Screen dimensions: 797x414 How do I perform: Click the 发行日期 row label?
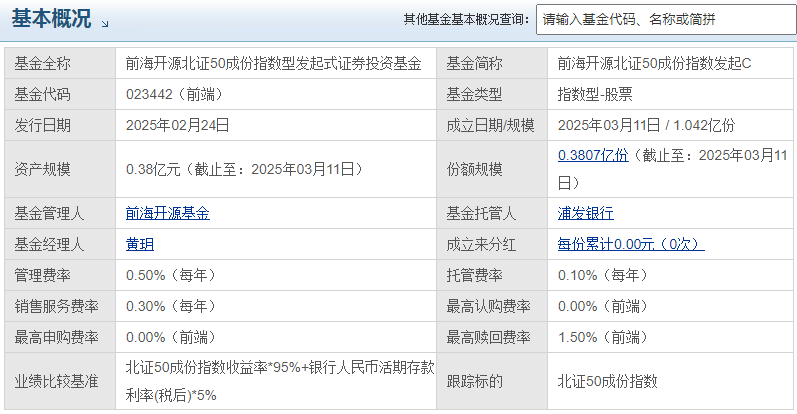click(42, 125)
